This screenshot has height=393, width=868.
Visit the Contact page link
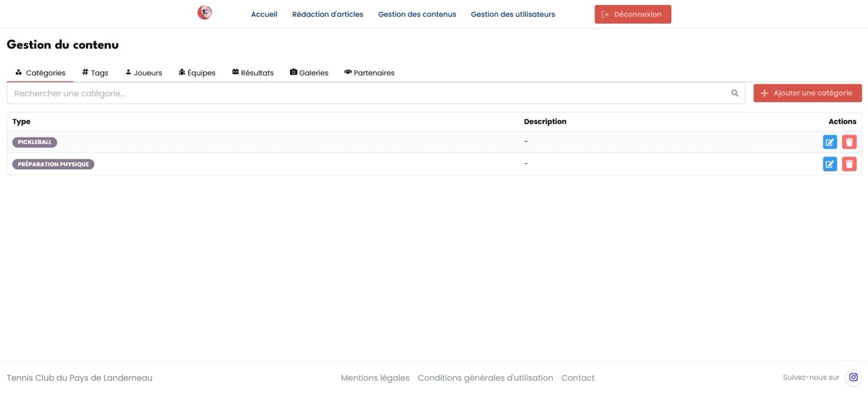[578, 377]
